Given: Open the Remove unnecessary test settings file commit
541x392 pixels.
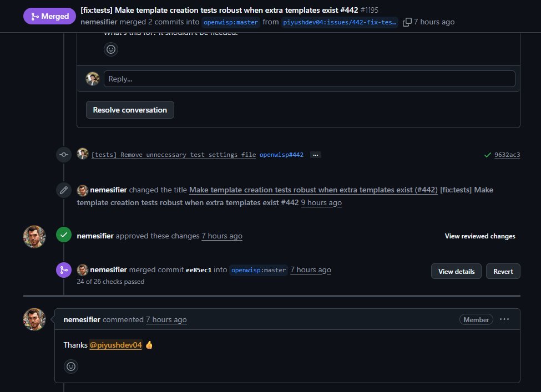Looking at the screenshot, I should tap(174, 155).
